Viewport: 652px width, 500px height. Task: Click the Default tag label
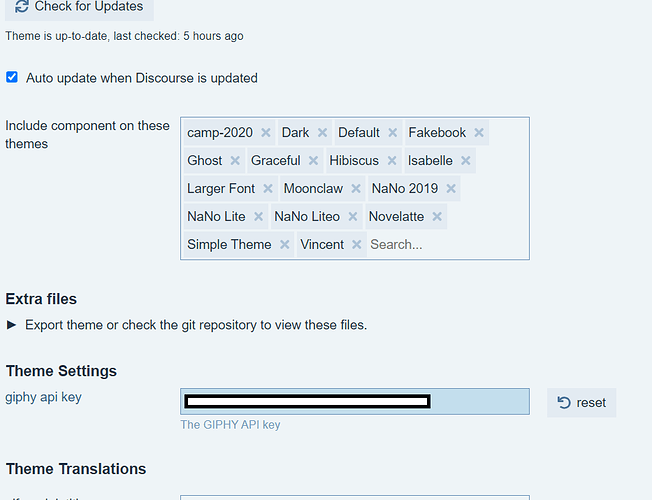pos(359,133)
